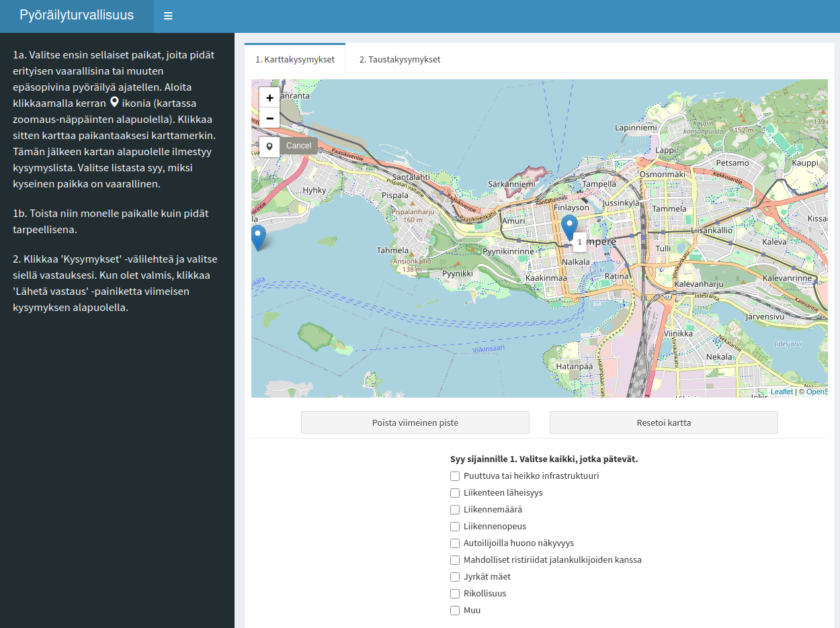The image size is (840, 628).
Task: Switch to the 2. Taustakysymykset tab
Action: (x=400, y=59)
